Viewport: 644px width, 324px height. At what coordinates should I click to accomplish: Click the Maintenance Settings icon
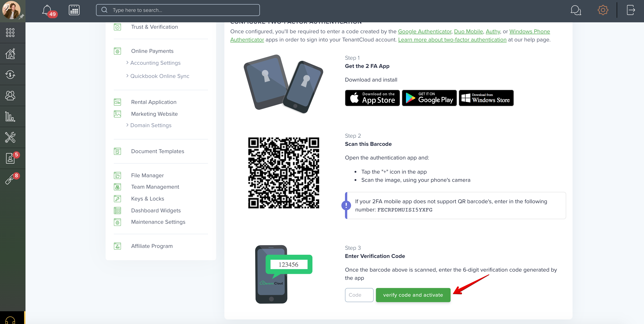pyautogui.click(x=117, y=222)
